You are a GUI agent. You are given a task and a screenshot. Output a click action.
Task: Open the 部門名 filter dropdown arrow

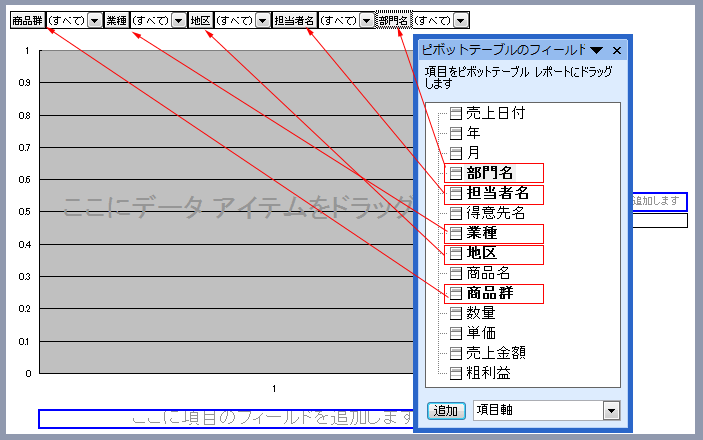(459, 20)
